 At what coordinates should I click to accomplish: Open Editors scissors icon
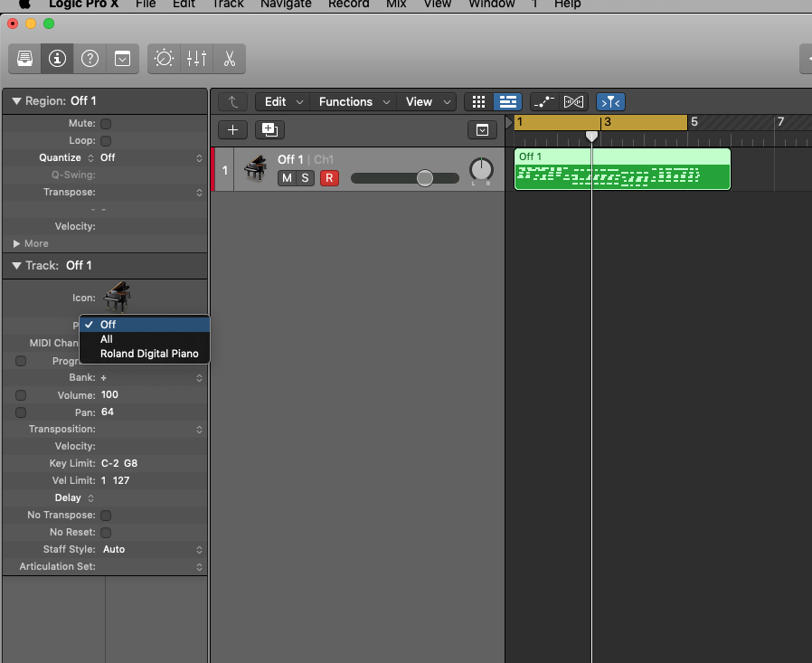pyautogui.click(x=230, y=59)
